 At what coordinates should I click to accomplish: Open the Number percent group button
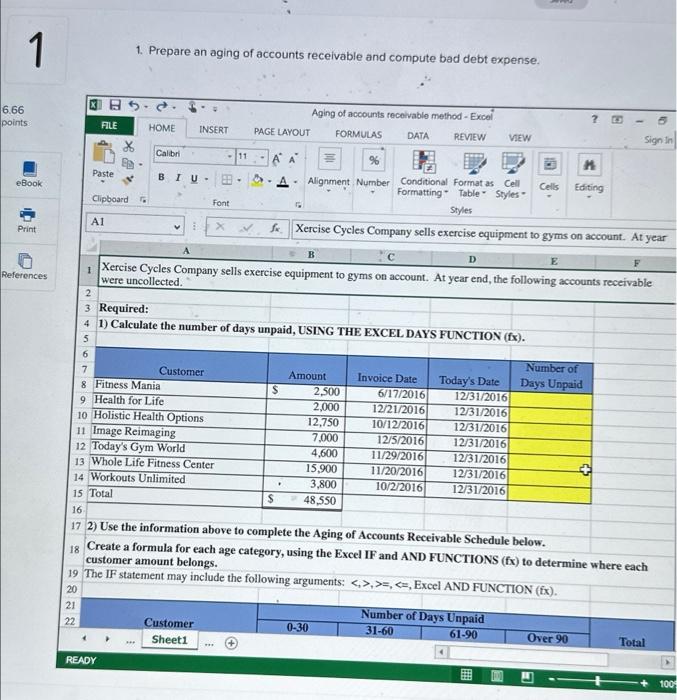coord(373,171)
